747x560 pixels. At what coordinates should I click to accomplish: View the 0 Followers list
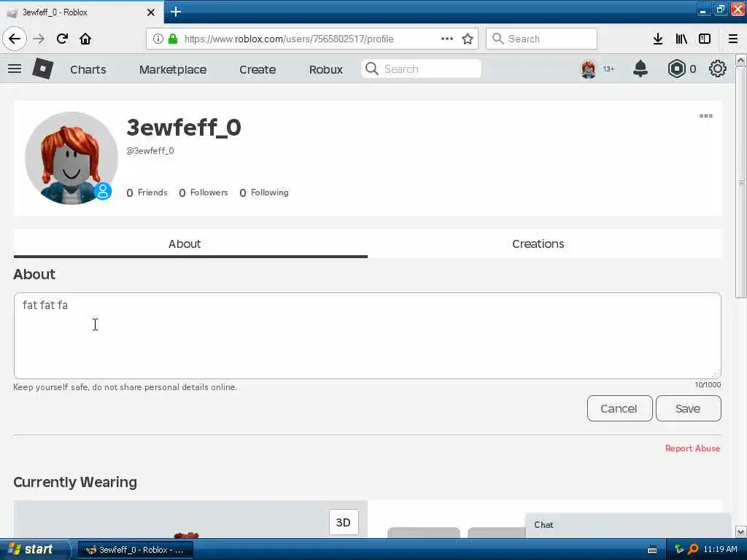pos(204,192)
